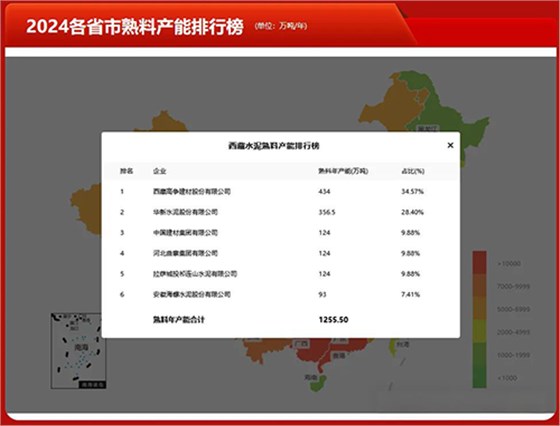Click the <1000 legend color block

(480, 377)
